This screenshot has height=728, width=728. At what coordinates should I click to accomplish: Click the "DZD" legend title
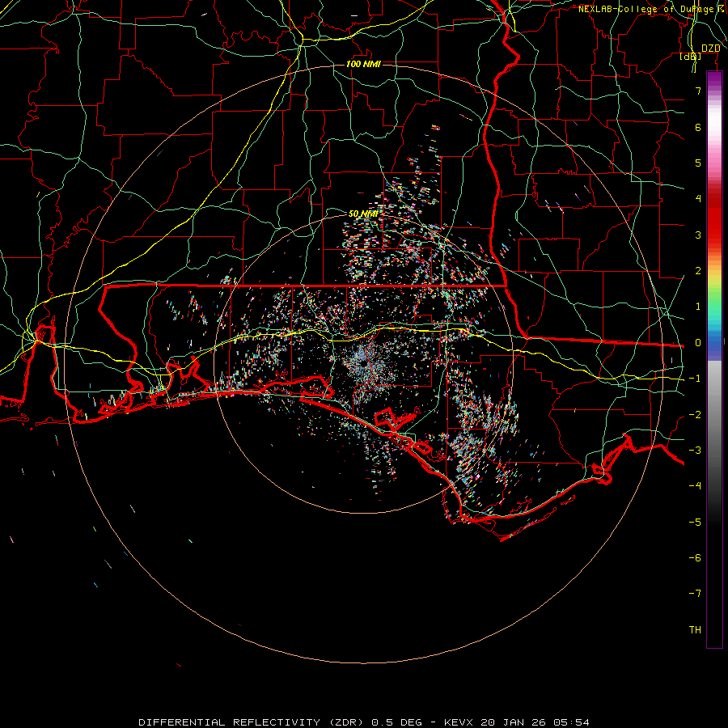click(710, 49)
